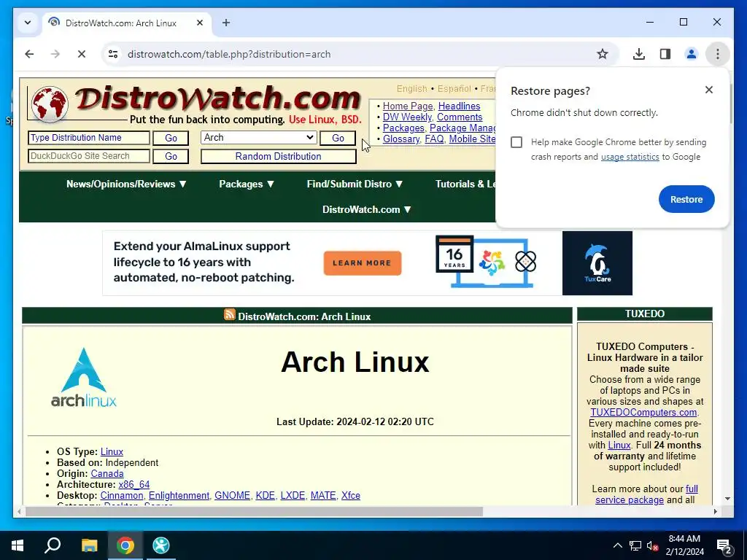
Task: Open site information icon in address bar
Action: (113, 54)
